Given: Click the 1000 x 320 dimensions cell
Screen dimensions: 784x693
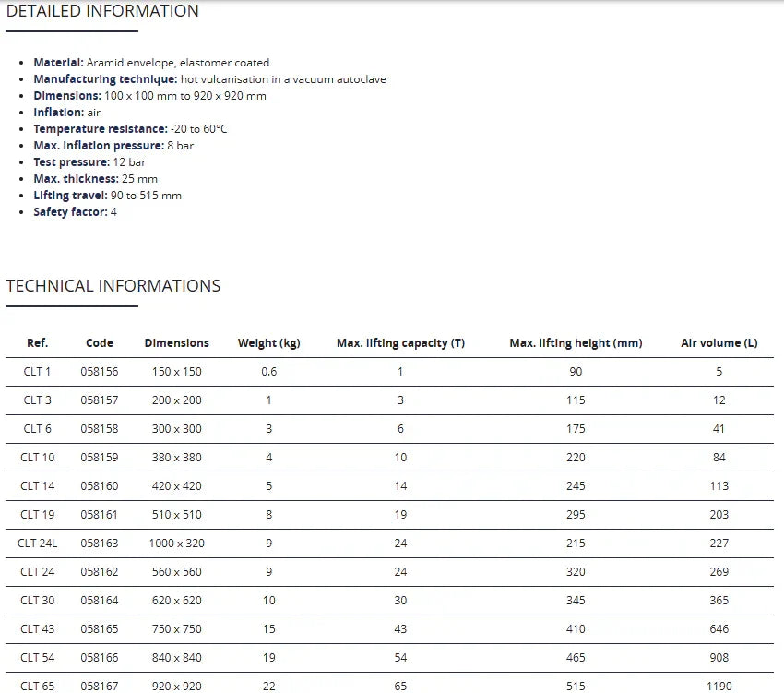Looking at the screenshot, I should tap(176, 543).
